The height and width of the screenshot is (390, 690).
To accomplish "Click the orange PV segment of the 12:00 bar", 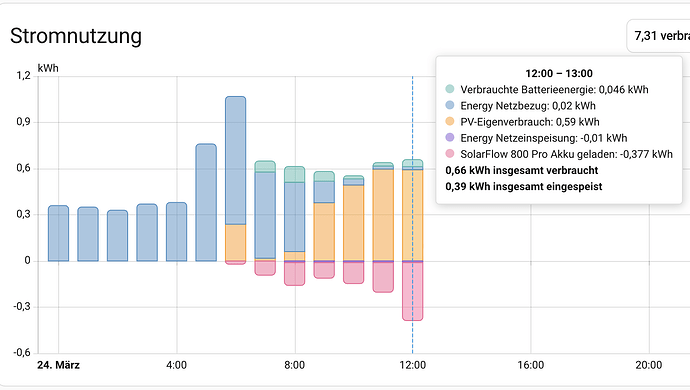I will (x=412, y=215).
